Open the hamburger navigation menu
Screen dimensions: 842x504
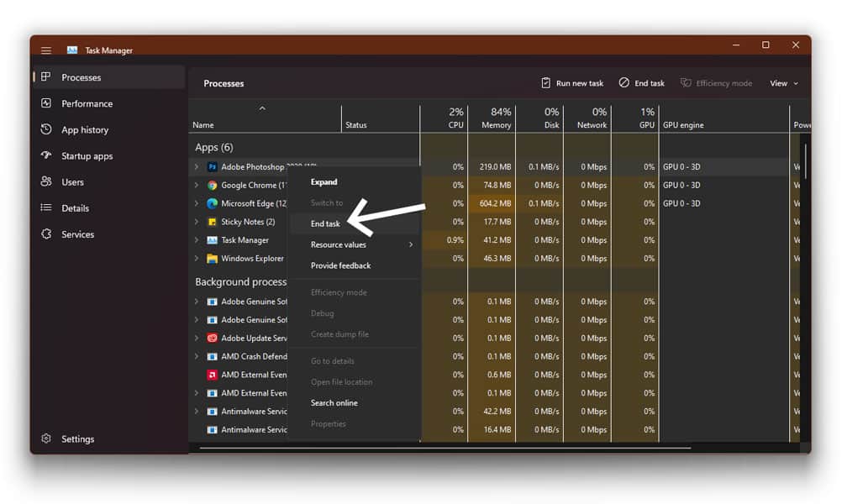[46, 50]
